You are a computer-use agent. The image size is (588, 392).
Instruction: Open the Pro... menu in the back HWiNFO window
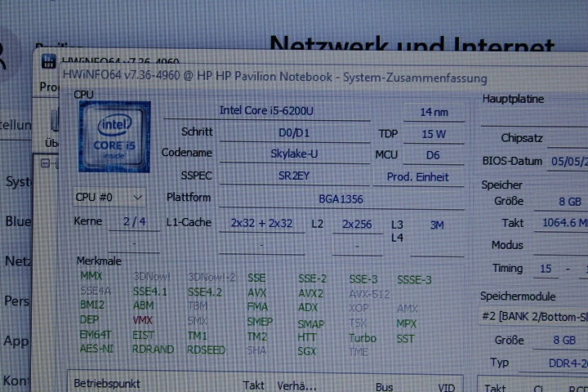coord(49,87)
